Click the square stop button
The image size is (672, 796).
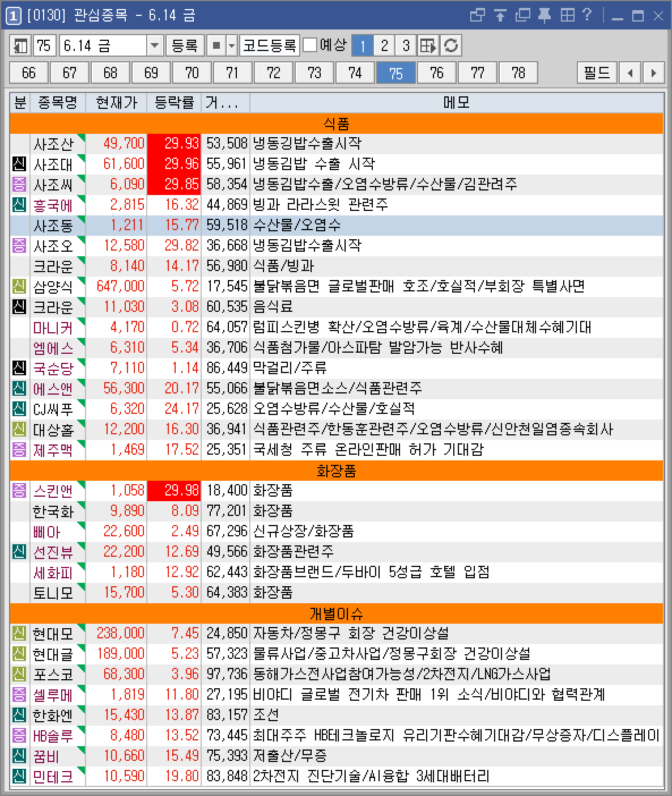[x=216, y=45]
